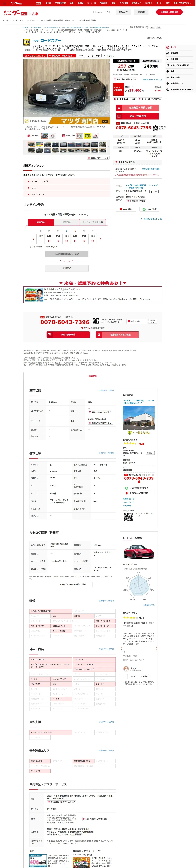Jump to カタログ情報（新車時） from the side menu
This screenshot has width=196, height=868.
[x=177, y=65]
